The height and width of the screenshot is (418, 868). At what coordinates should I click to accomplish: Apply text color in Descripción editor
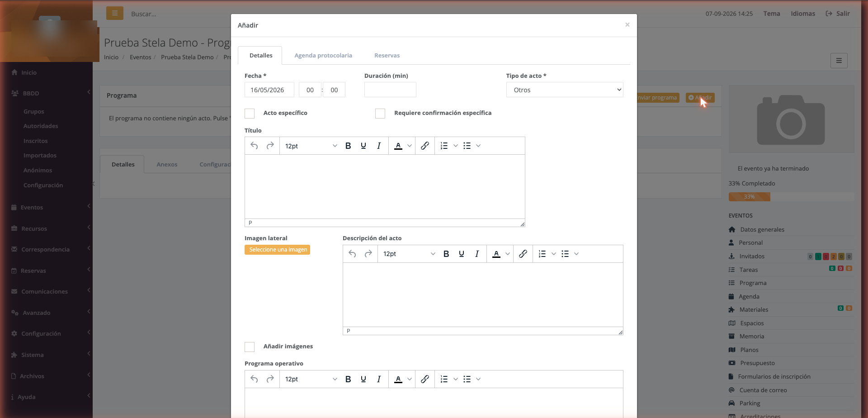coord(496,254)
